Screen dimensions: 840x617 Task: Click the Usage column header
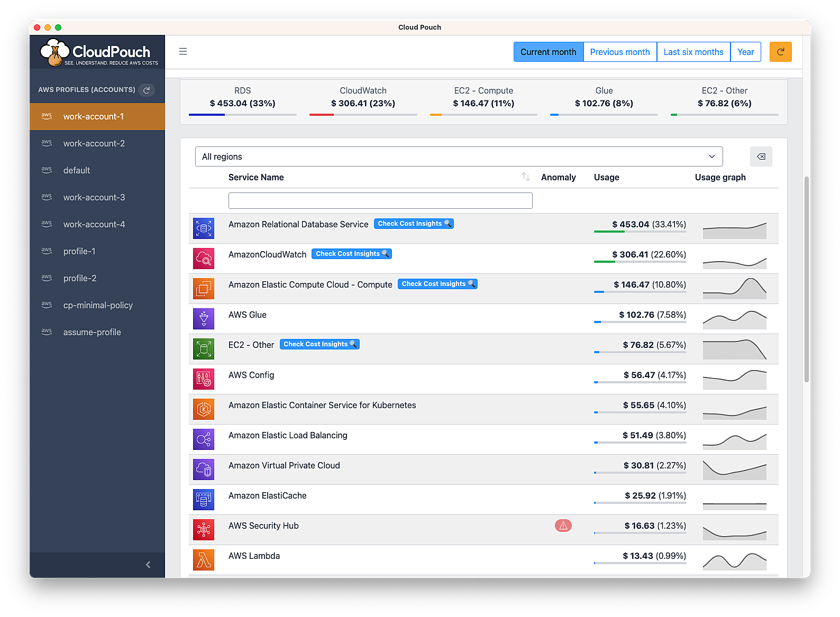(606, 177)
